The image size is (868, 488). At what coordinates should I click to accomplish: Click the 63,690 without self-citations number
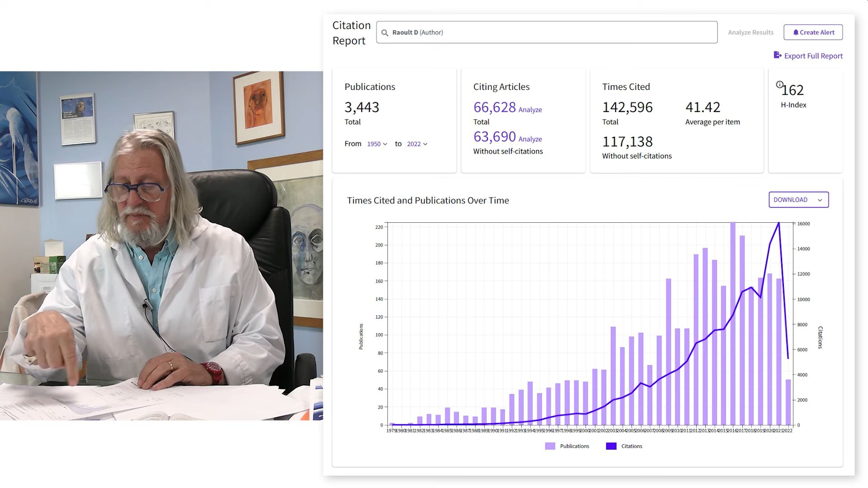(494, 137)
